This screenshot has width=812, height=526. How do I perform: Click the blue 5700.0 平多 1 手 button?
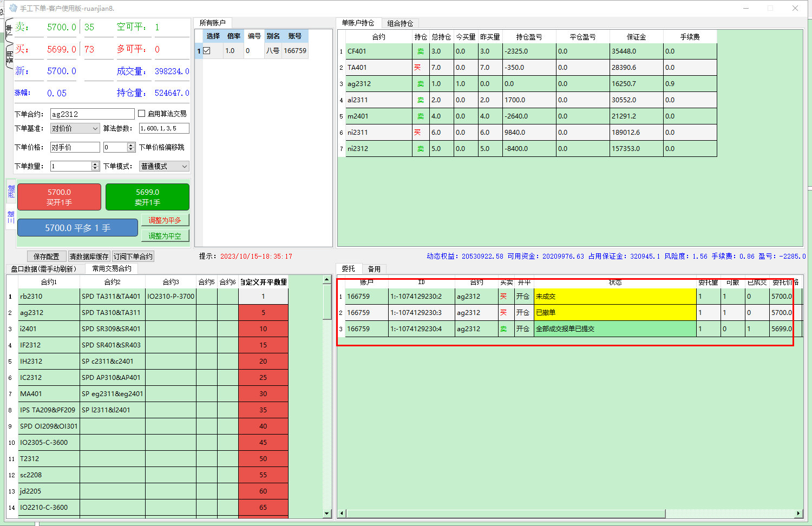pyautogui.click(x=77, y=228)
